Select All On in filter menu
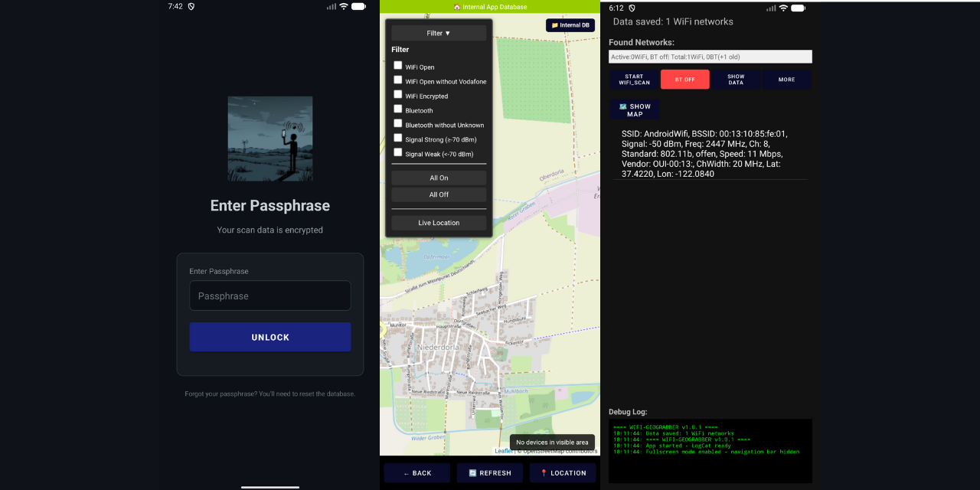 tap(439, 178)
